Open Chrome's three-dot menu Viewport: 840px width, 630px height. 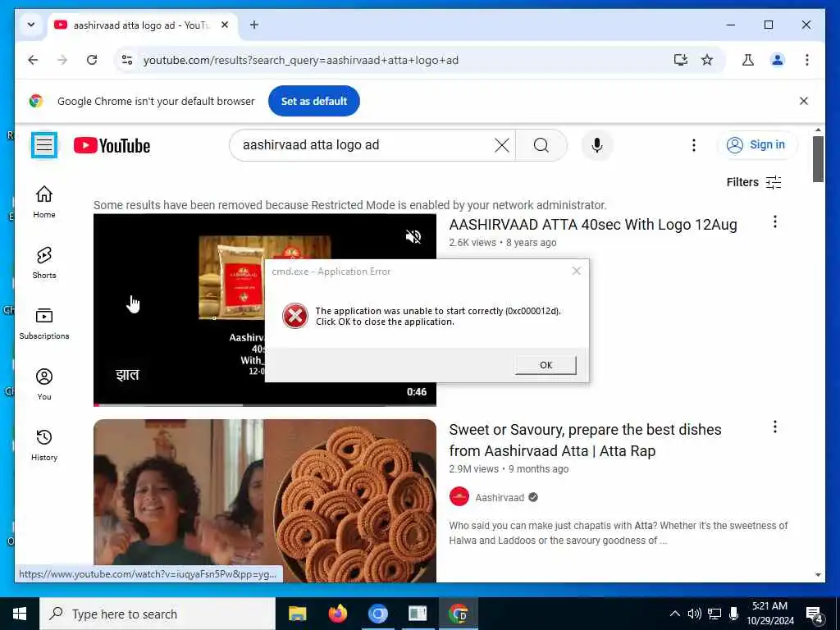pos(807,60)
